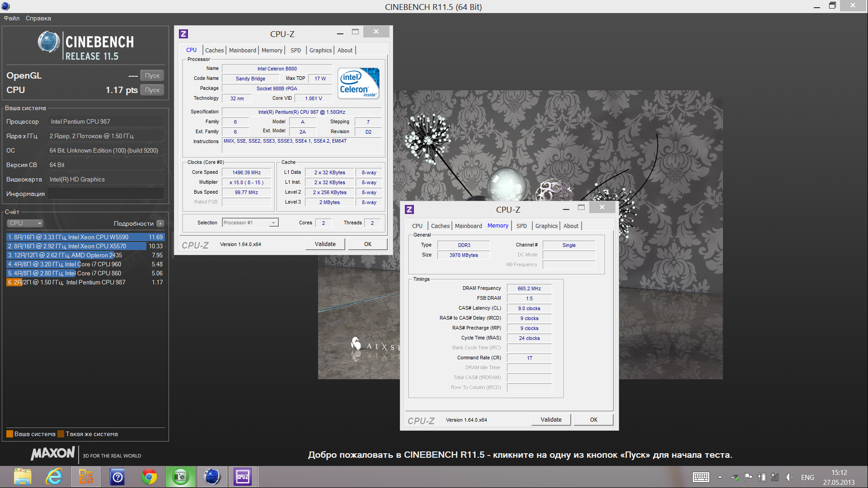This screenshot has height=488, width=868.
Task: Open the green camera screenshot app
Action: click(181, 477)
